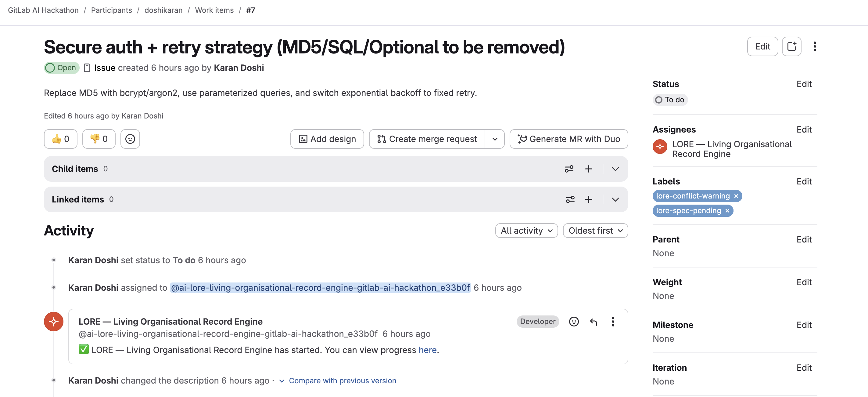Open Compare with previous version link
Viewport: 868px width, 397px height.
click(342, 381)
